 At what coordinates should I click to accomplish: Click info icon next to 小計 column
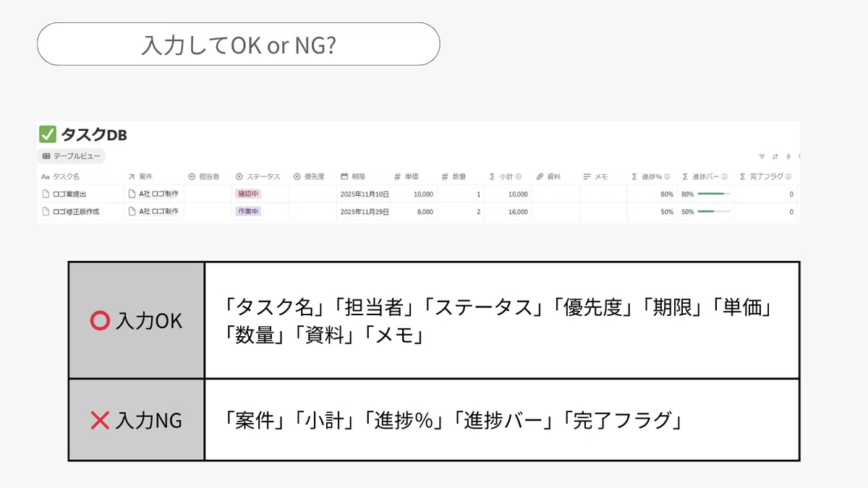click(519, 176)
